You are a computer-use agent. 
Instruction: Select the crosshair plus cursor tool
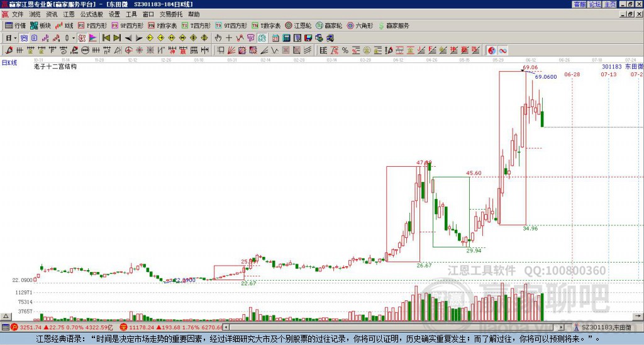[229, 38]
